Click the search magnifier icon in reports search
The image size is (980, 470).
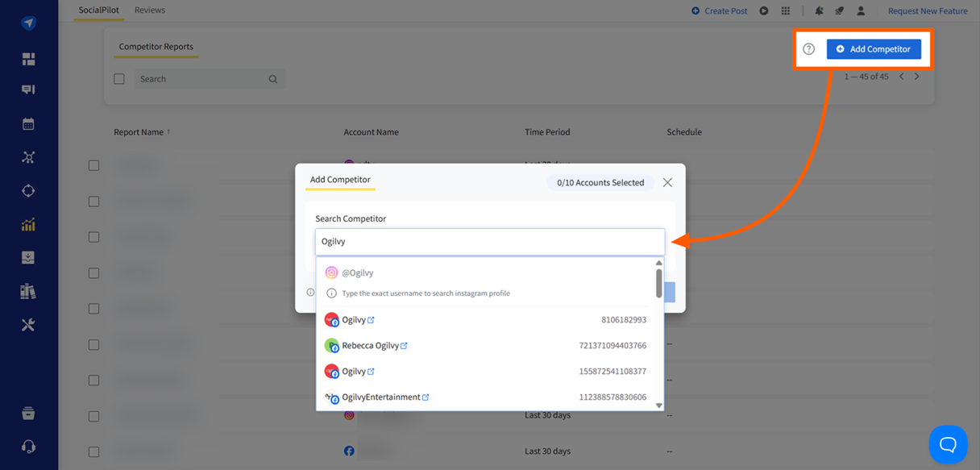coord(273,79)
